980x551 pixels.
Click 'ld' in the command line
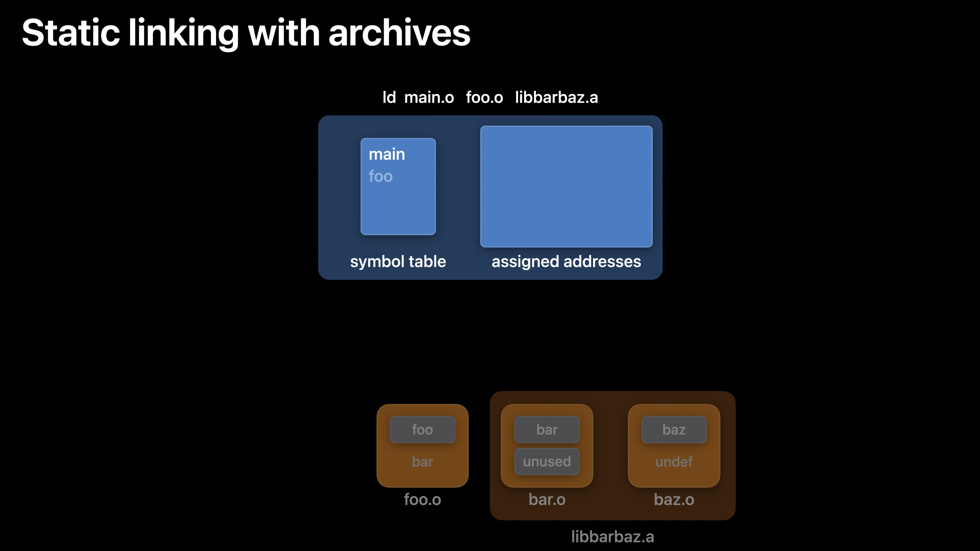click(389, 98)
